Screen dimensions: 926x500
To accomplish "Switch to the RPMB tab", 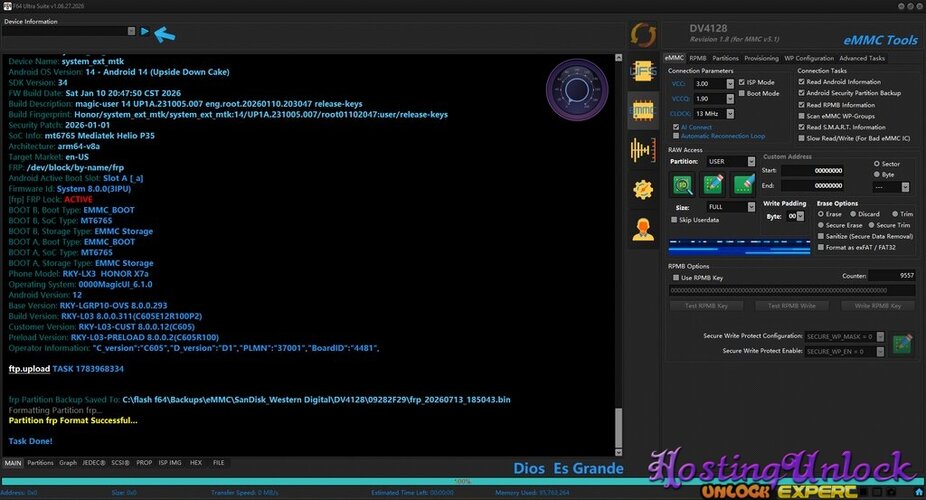I will tap(697, 58).
